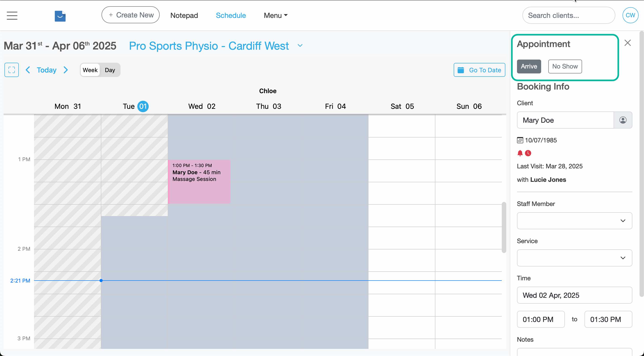
Task: Click the Lucie Jones name
Action: [x=548, y=180]
